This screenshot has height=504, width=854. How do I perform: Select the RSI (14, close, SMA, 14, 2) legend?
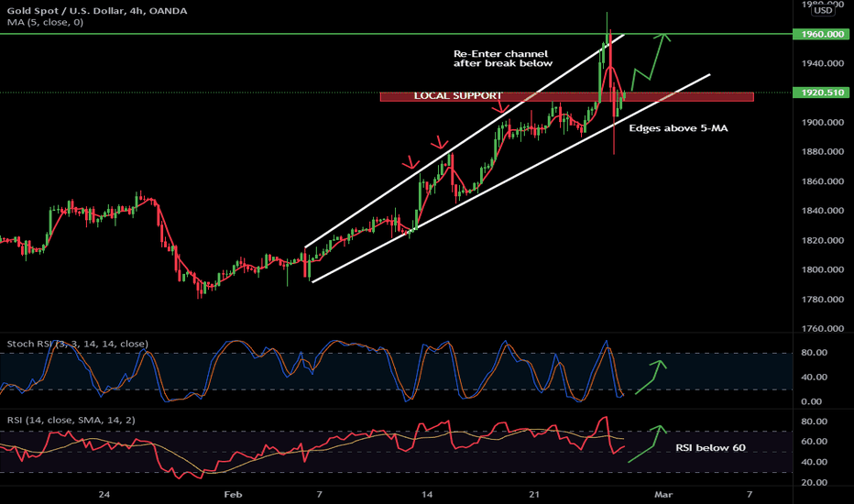coord(71,420)
